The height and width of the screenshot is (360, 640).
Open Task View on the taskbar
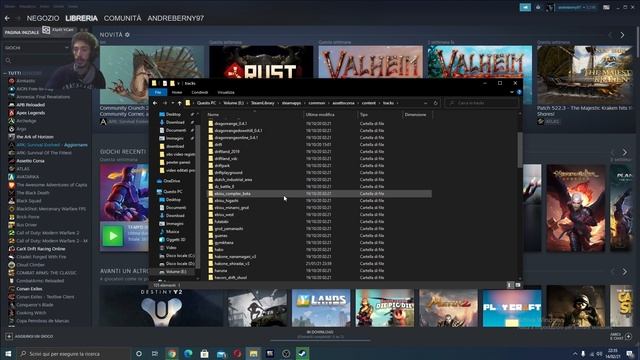tap(155, 353)
